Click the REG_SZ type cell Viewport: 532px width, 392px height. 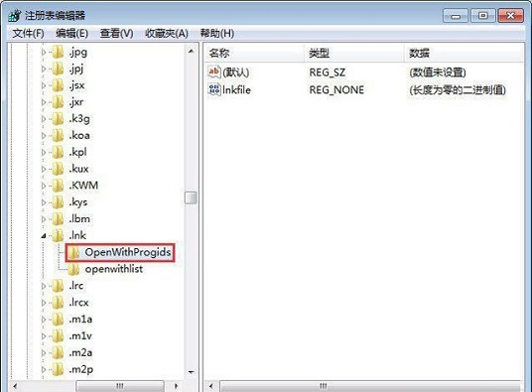328,72
